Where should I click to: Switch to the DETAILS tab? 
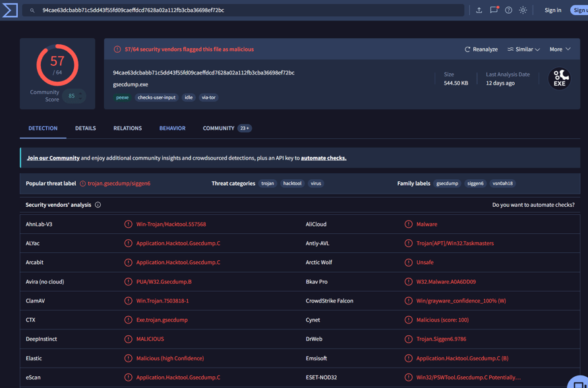tap(86, 128)
